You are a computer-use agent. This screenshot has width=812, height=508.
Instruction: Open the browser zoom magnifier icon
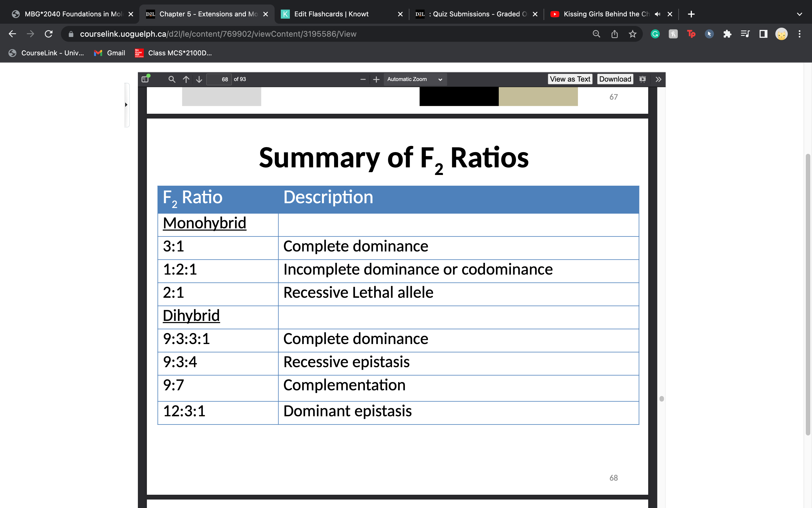tap(596, 34)
